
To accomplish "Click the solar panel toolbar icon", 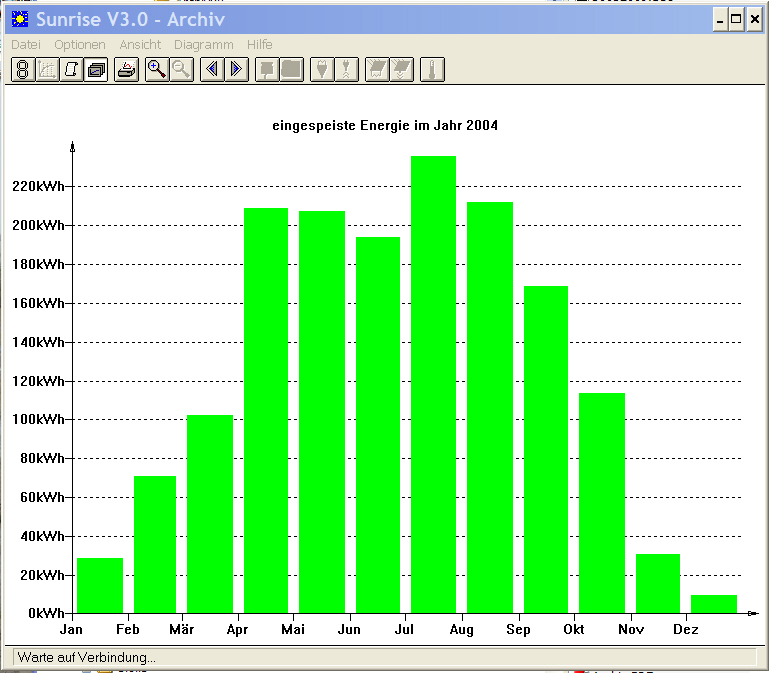I will tap(377, 69).
